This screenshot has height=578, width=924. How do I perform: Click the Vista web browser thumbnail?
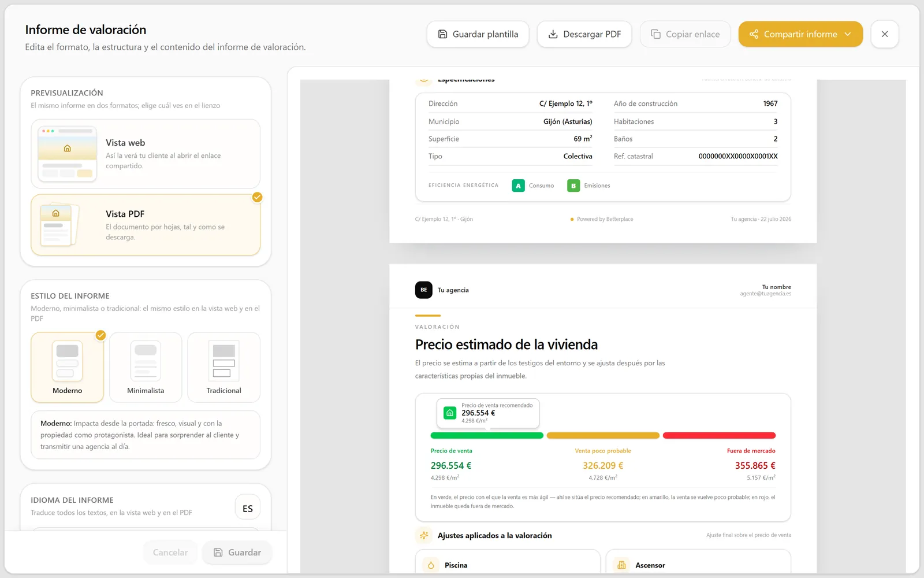[x=67, y=154]
